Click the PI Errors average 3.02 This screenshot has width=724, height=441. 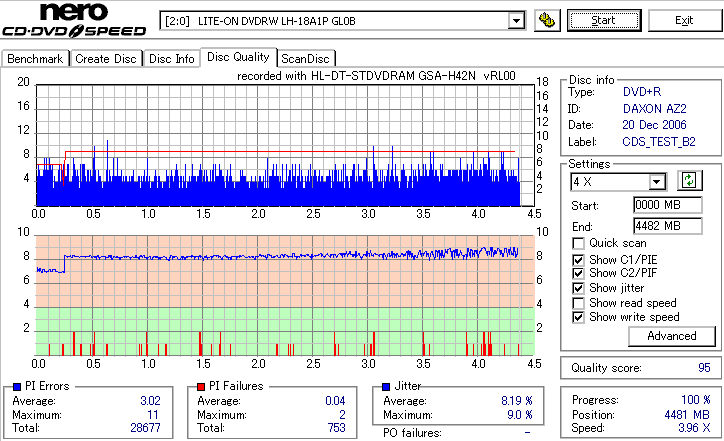(151, 401)
